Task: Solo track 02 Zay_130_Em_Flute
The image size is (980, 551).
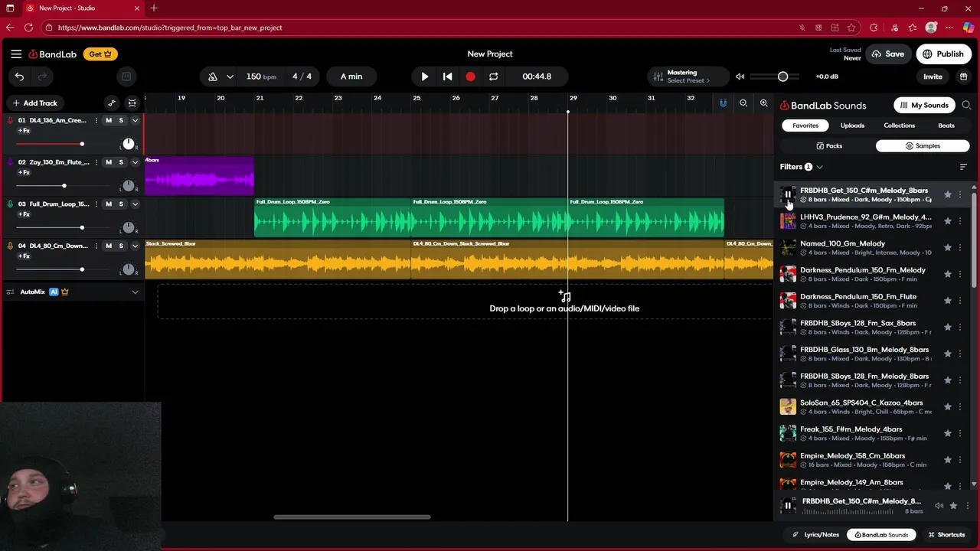Action: point(121,162)
